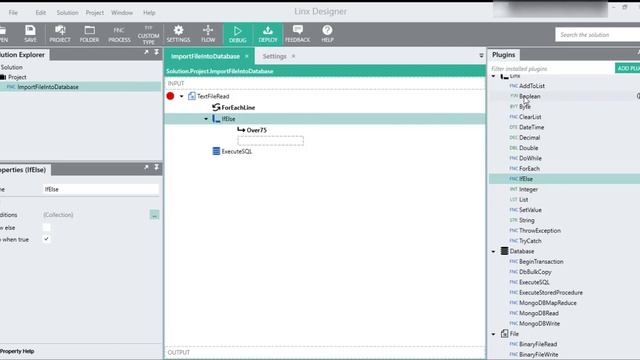
Task: Open the Window menu
Action: [122, 13]
